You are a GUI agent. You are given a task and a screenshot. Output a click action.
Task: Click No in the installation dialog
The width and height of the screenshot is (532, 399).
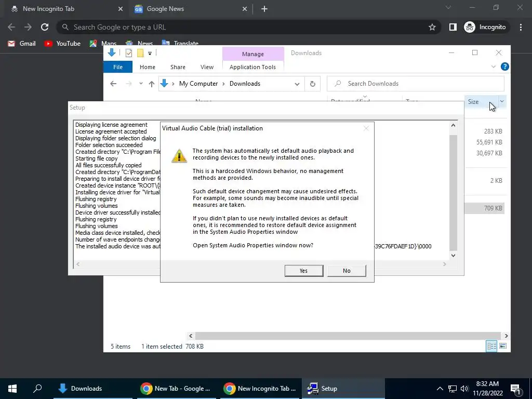click(347, 271)
